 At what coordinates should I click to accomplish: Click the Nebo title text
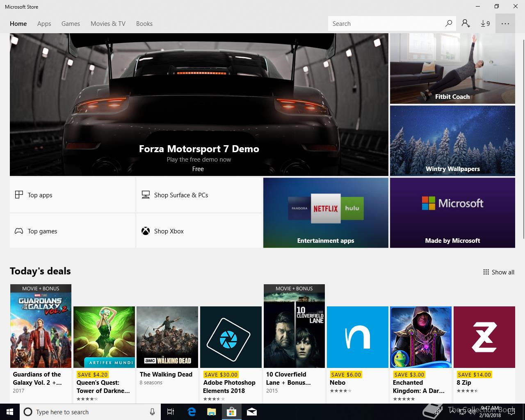(338, 382)
